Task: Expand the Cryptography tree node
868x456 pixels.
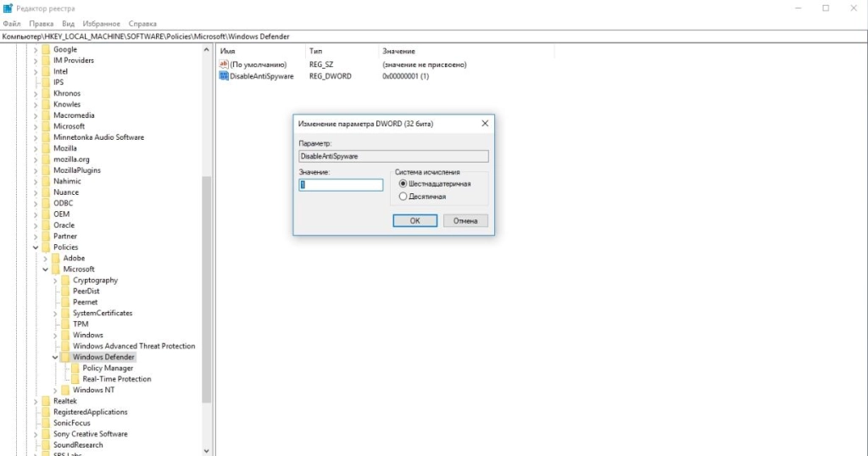Action: tap(55, 281)
